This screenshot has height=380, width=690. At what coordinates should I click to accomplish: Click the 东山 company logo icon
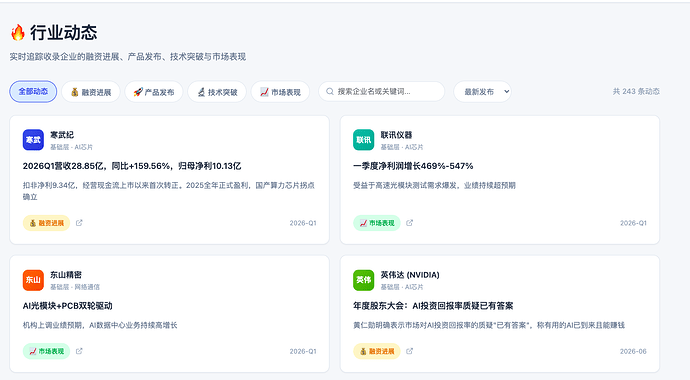tap(33, 280)
